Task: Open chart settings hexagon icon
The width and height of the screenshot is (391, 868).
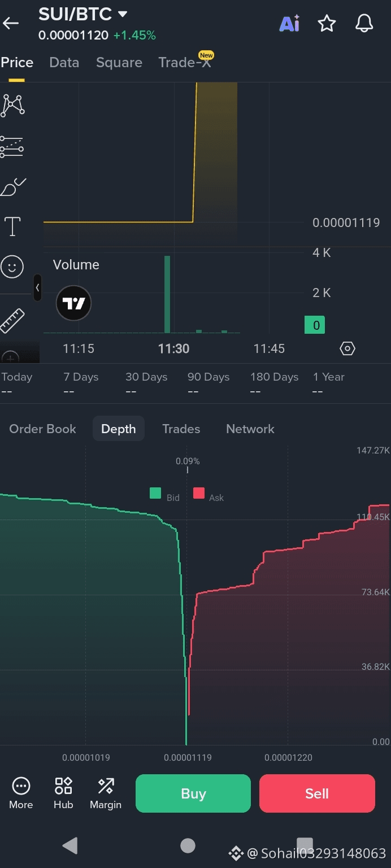Action: click(x=347, y=348)
